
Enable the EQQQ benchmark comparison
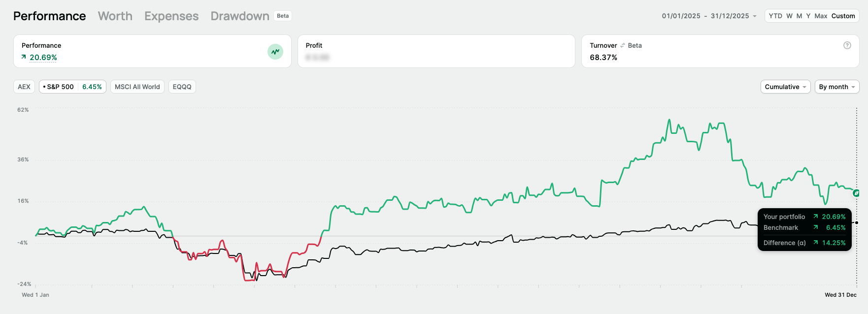coord(182,87)
